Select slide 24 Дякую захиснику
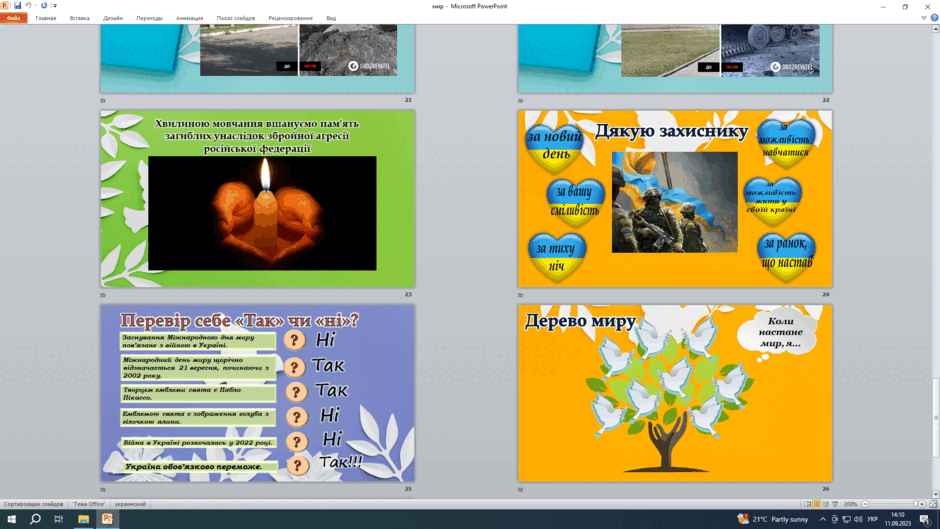This screenshot has height=529, width=940. [x=675, y=199]
